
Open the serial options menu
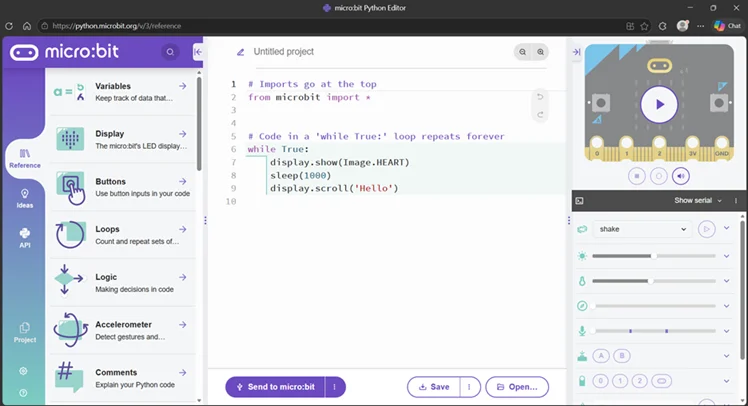pos(736,200)
